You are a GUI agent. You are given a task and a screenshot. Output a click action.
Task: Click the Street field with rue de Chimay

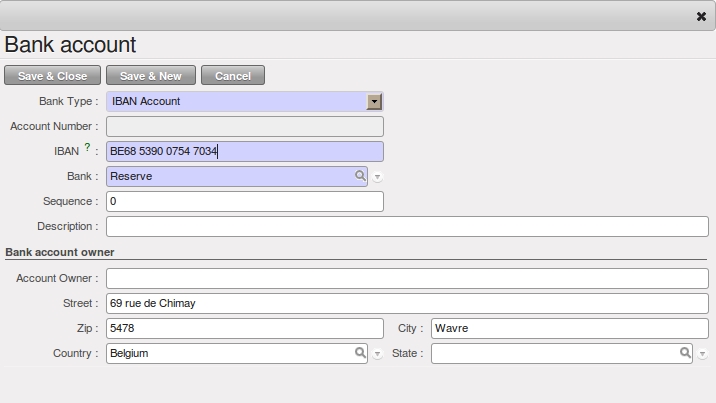coord(406,303)
